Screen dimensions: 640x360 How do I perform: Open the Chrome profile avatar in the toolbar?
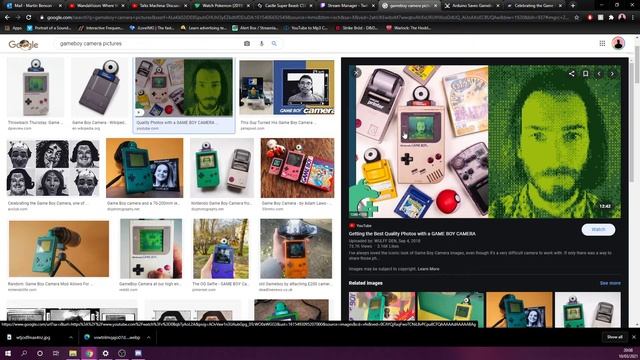[622, 17]
